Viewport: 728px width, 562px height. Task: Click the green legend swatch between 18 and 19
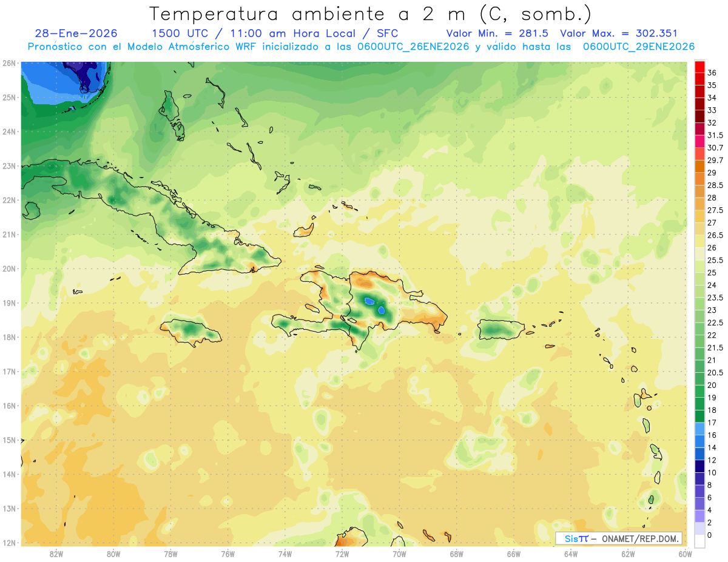point(699,404)
